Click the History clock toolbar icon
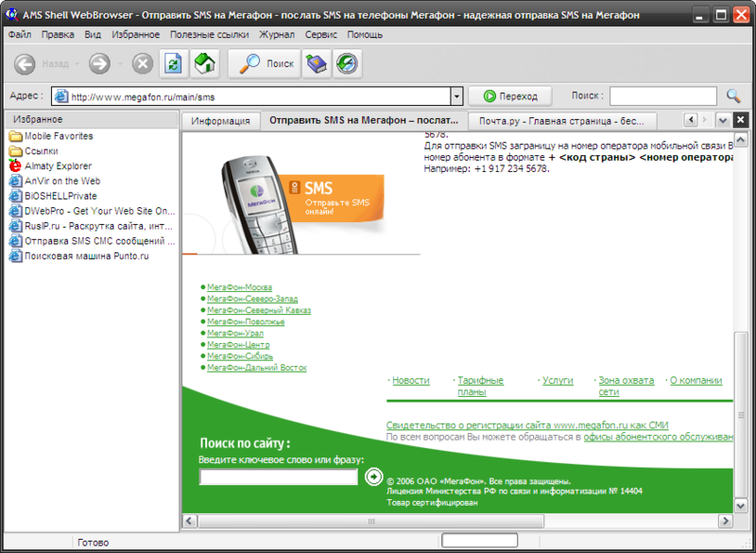 click(x=347, y=63)
